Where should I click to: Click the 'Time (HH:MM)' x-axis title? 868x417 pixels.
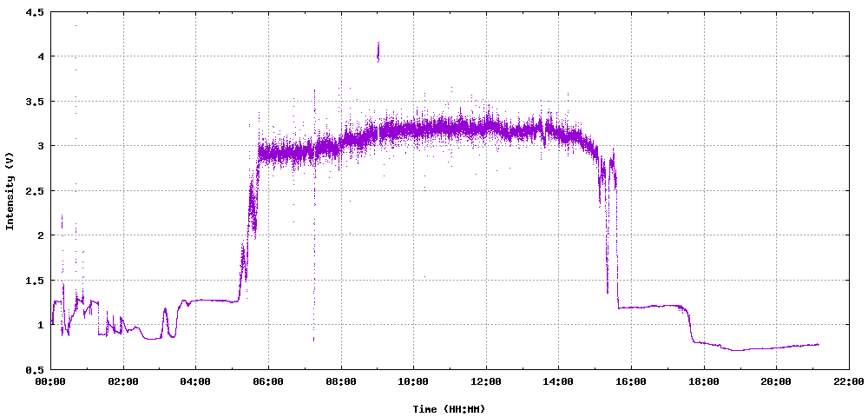(449, 409)
